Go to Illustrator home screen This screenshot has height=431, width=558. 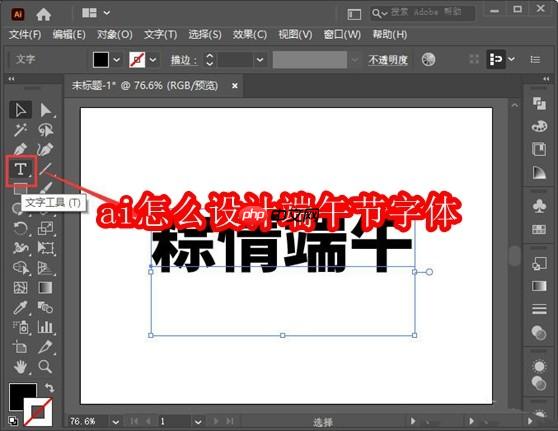(x=43, y=14)
